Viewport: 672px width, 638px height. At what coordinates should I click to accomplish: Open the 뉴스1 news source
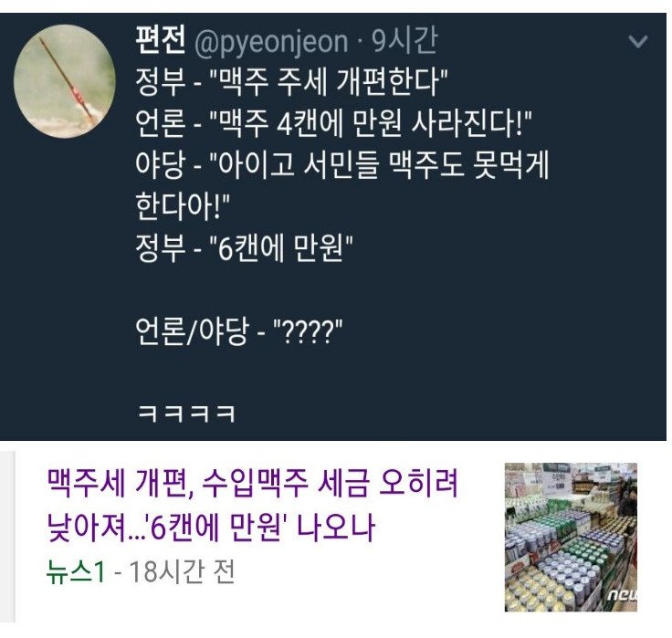(76, 572)
